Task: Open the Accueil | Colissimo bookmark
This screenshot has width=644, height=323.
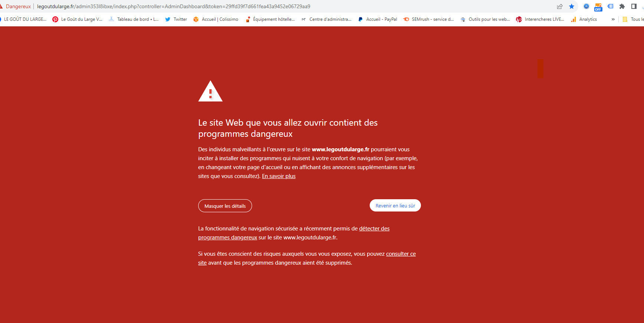Action: [x=216, y=19]
